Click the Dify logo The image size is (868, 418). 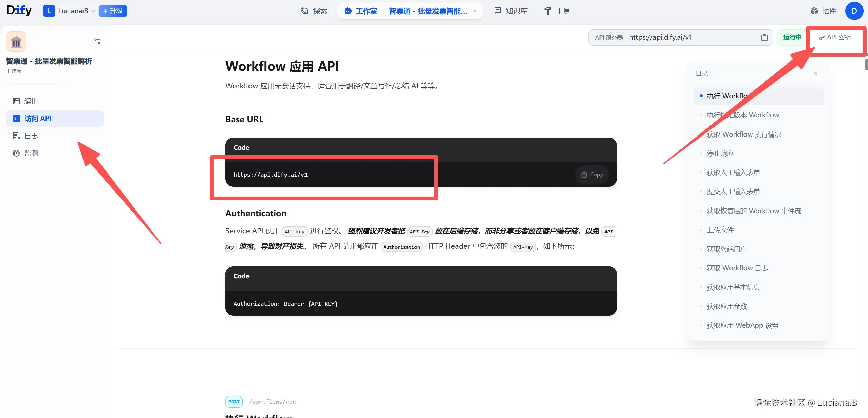point(19,11)
